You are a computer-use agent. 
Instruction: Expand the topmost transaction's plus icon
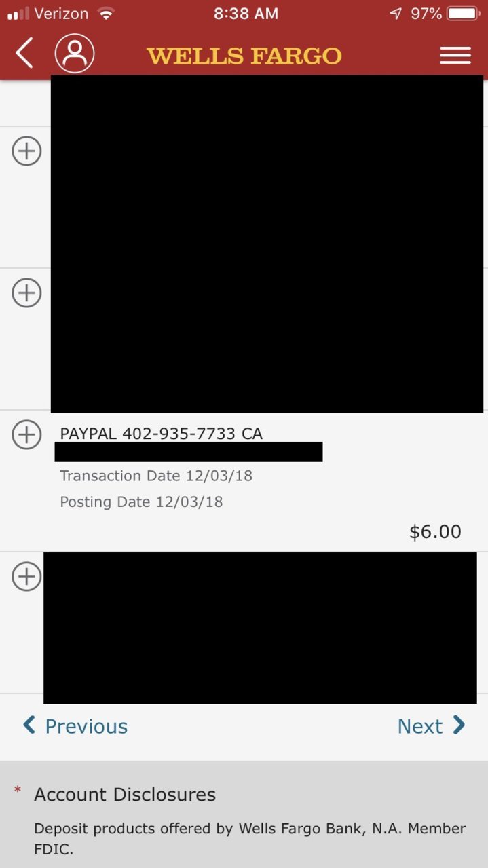[x=27, y=151]
